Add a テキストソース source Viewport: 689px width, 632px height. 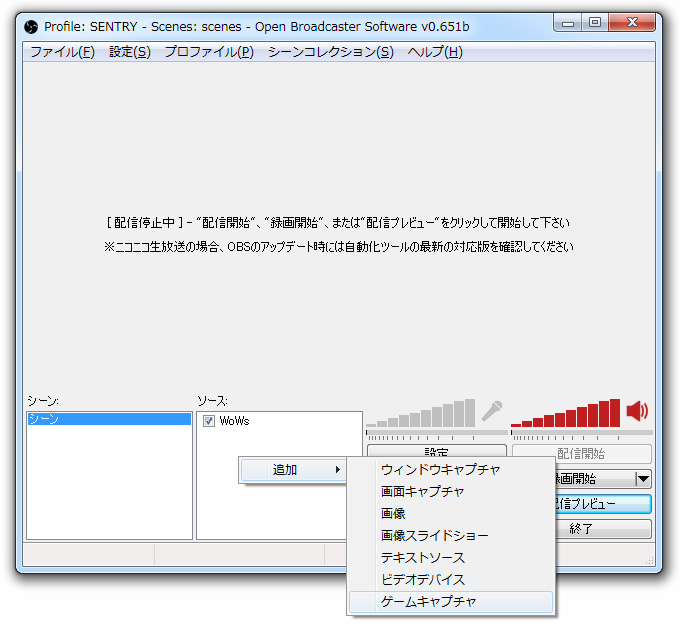click(x=451, y=557)
